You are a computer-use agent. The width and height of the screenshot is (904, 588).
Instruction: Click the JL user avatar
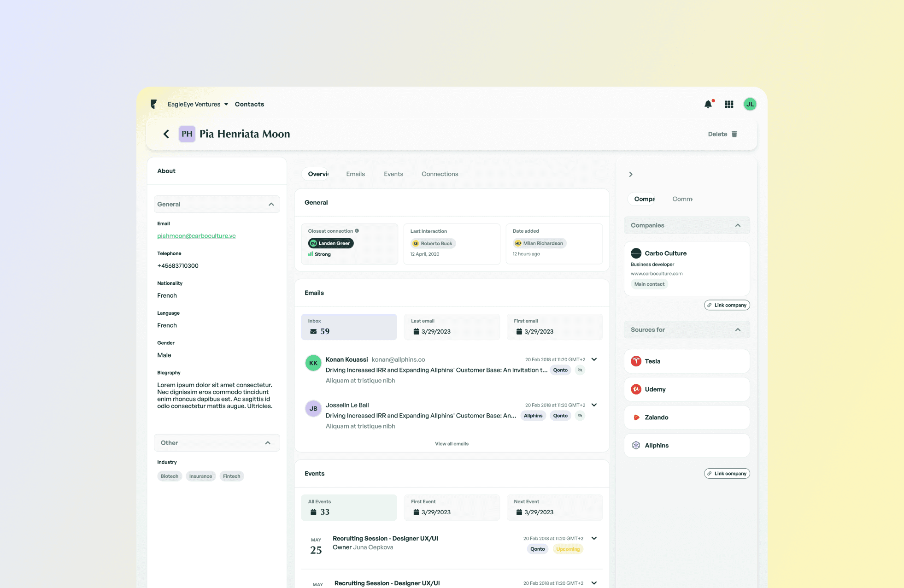coord(750,105)
